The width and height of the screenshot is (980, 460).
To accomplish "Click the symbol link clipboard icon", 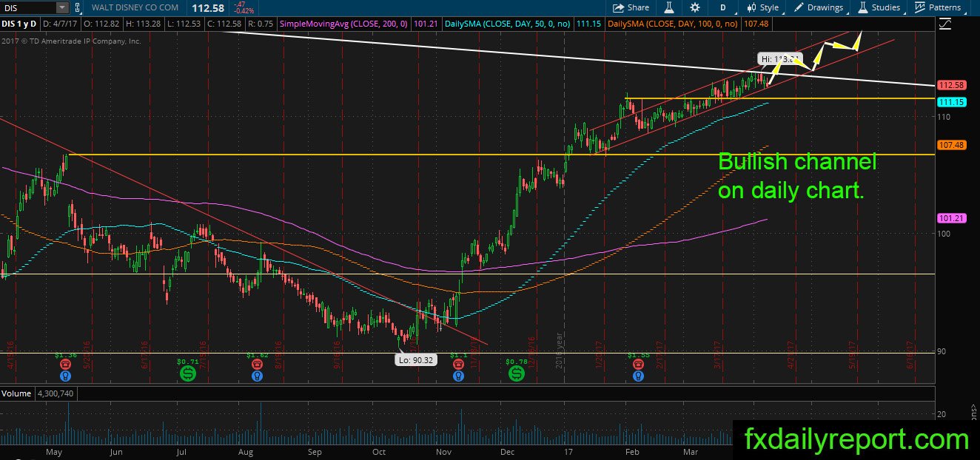I will [x=77, y=7].
